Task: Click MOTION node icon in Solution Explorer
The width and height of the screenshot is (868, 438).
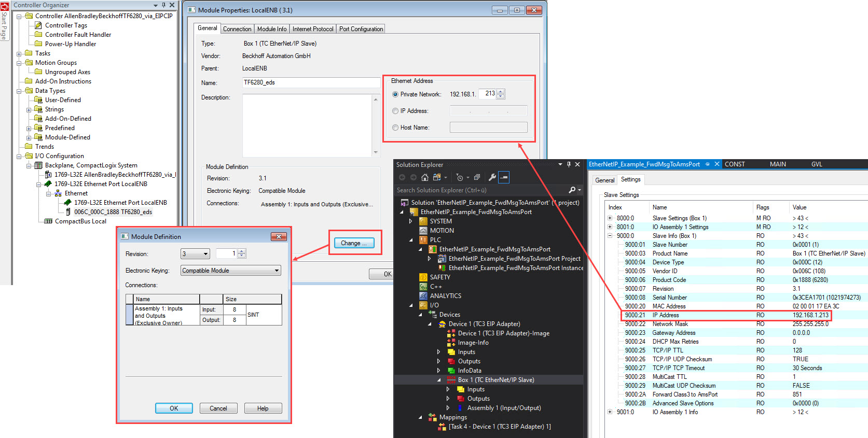Action: pos(423,231)
